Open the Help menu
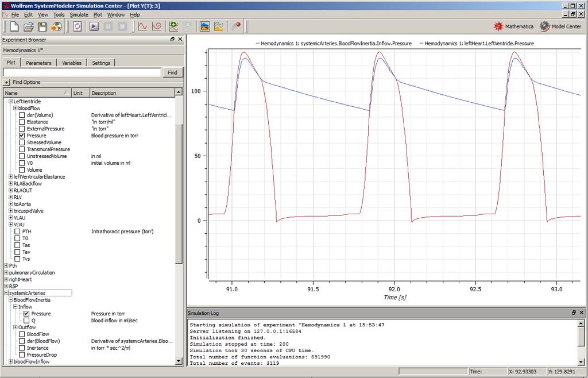The width and height of the screenshot is (588, 378). pyautogui.click(x=135, y=14)
